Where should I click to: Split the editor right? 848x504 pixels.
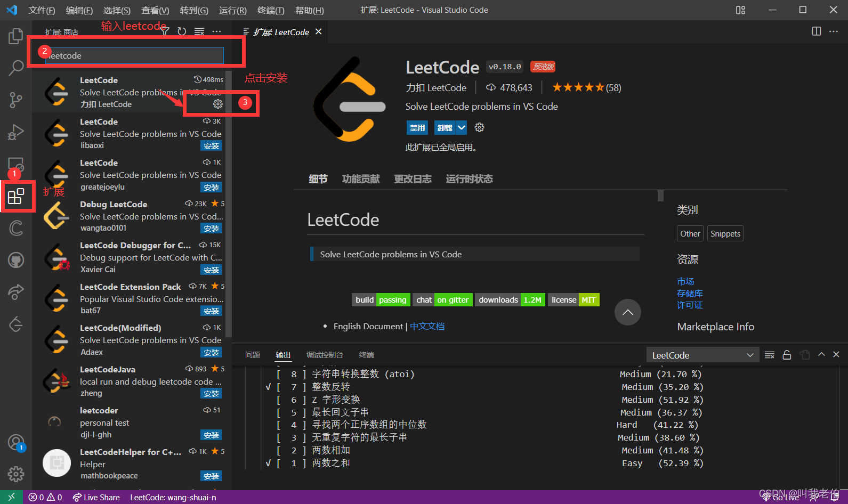[817, 31]
